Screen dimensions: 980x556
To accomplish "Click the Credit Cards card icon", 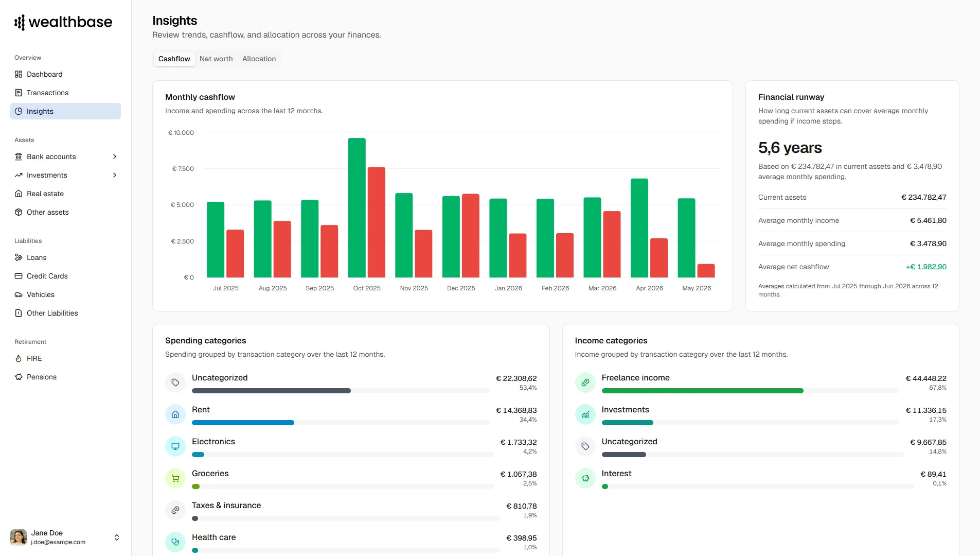I will pyautogui.click(x=19, y=276).
